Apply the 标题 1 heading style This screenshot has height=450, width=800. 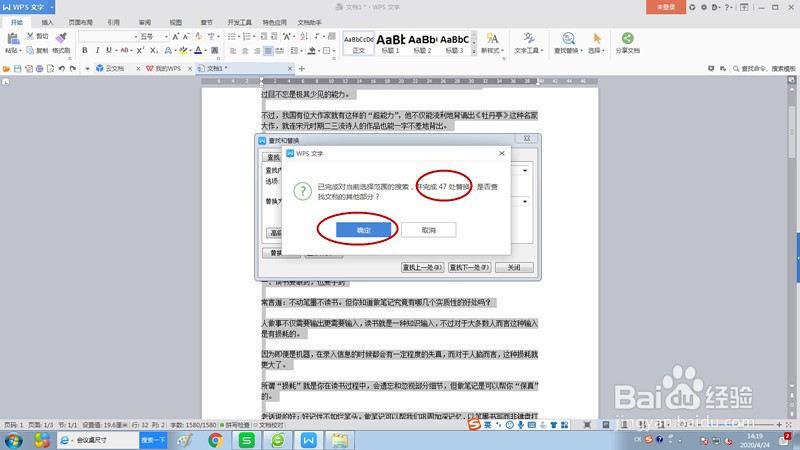click(x=390, y=43)
